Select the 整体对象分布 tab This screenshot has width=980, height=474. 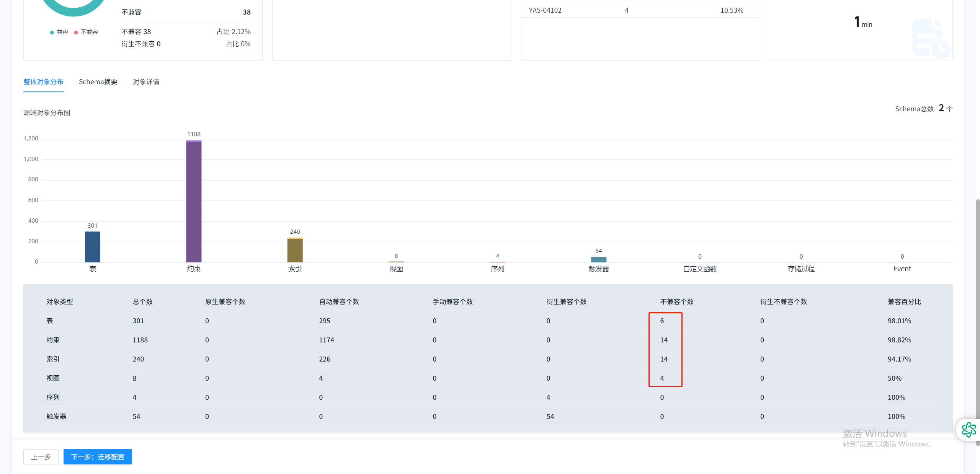pos(43,82)
